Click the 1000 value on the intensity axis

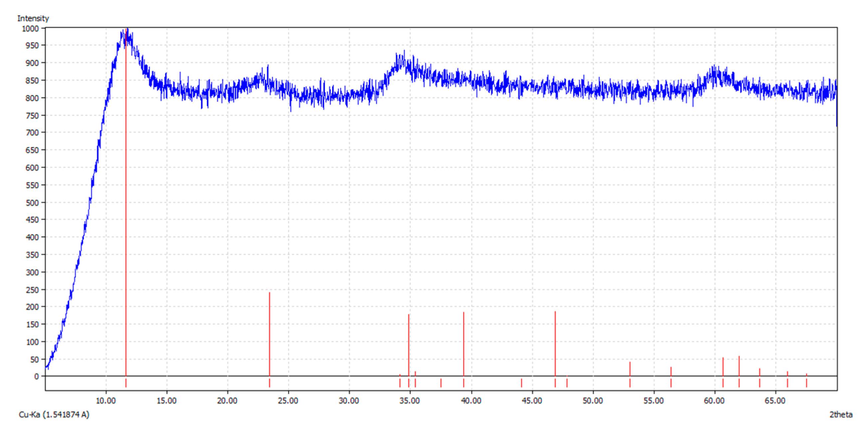coord(30,29)
